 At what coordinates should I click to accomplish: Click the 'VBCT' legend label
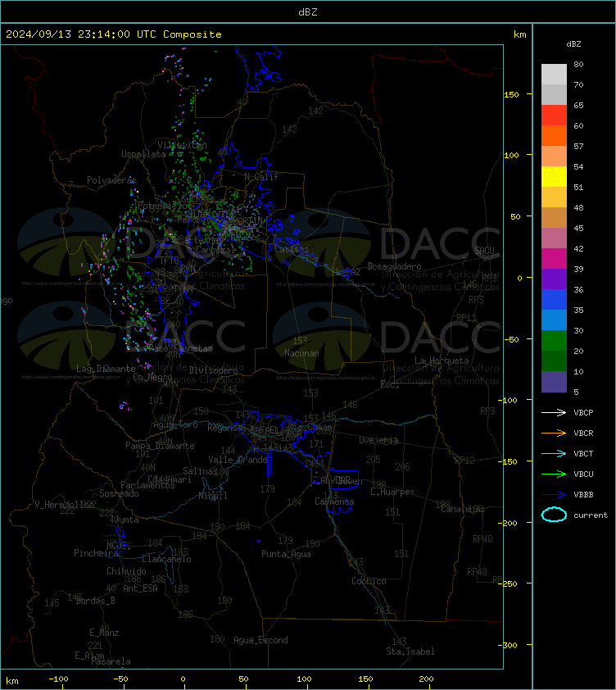[x=583, y=453]
